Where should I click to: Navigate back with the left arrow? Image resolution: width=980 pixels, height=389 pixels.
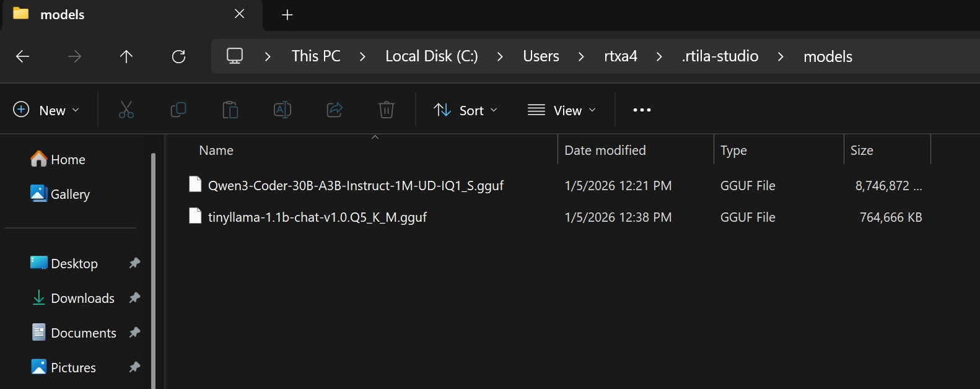23,57
